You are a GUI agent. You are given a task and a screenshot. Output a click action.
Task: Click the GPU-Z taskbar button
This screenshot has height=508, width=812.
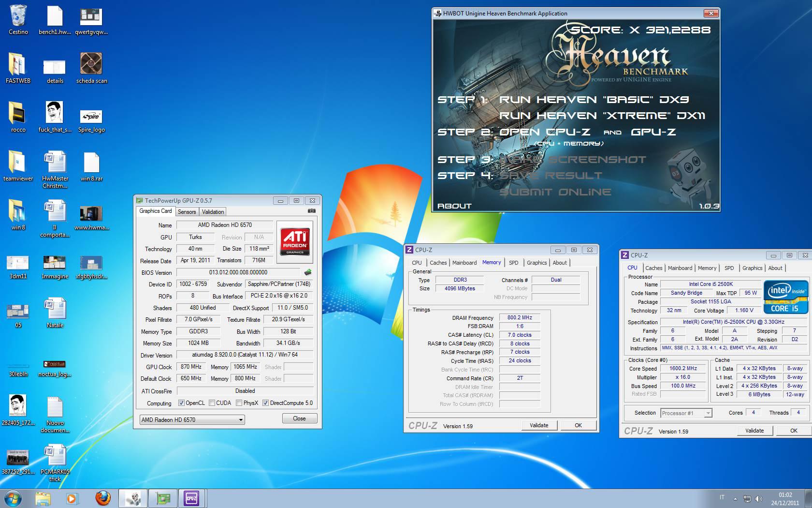pyautogui.click(x=162, y=498)
